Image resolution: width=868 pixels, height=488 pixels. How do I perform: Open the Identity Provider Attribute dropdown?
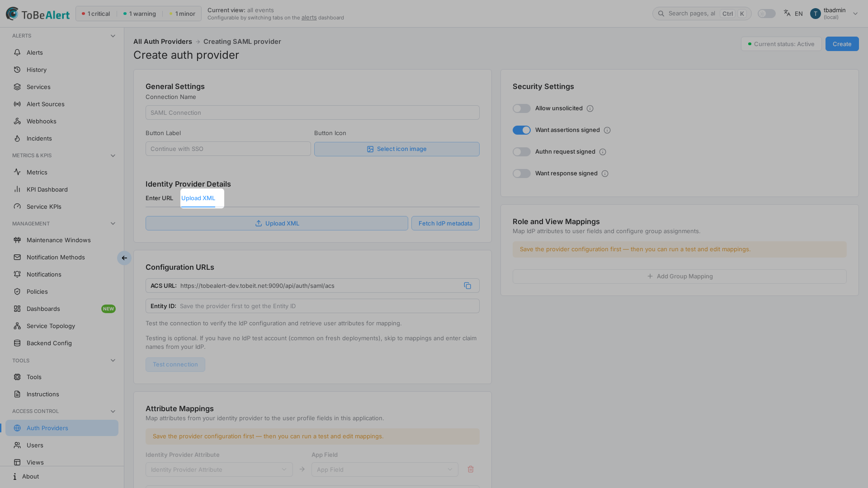point(219,469)
